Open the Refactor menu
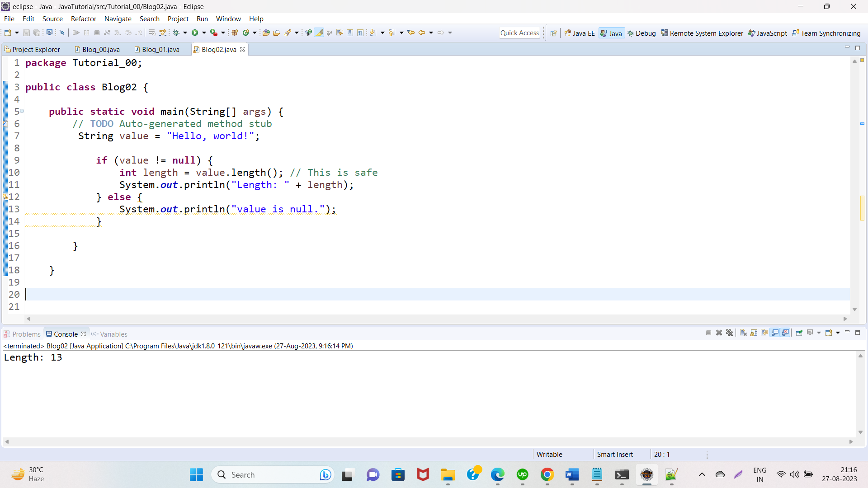Screen dimensions: 868x488 click(83, 19)
